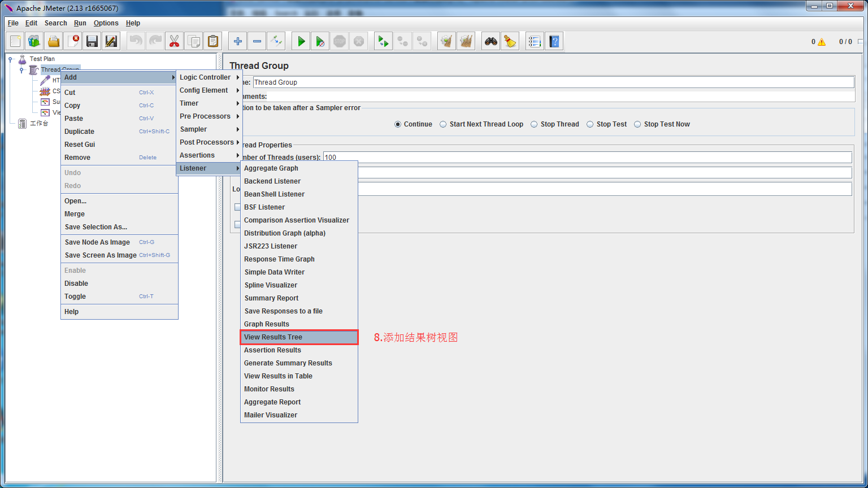Click the scissors Cut icon in the toolbar
The image size is (868, 488).
(x=174, y=41)
